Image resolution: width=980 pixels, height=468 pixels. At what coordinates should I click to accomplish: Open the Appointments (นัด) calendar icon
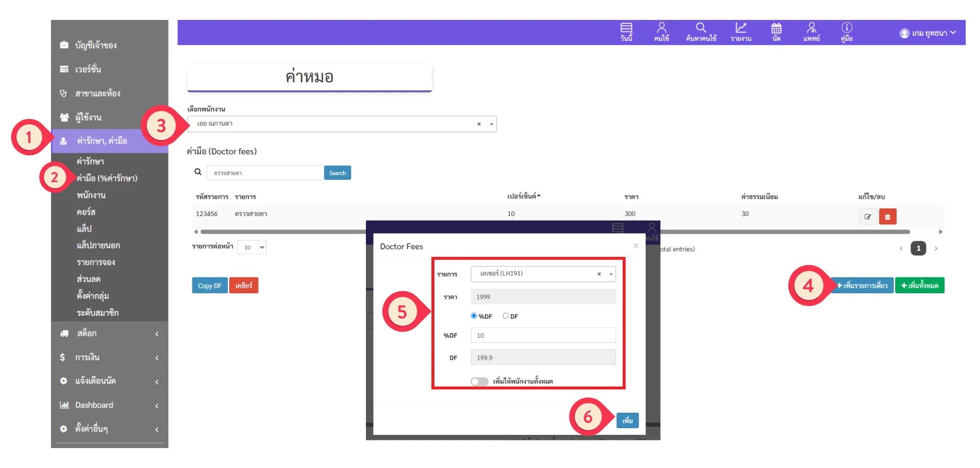776,32
